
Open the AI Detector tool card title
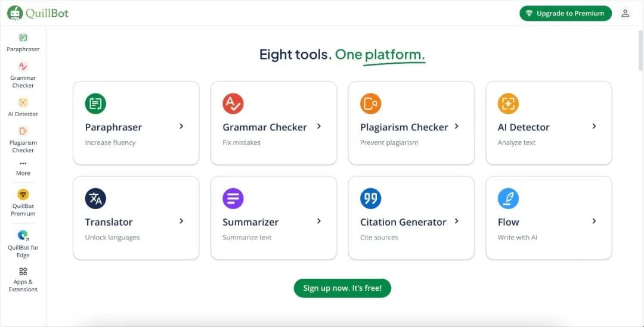tap(524, 127)
